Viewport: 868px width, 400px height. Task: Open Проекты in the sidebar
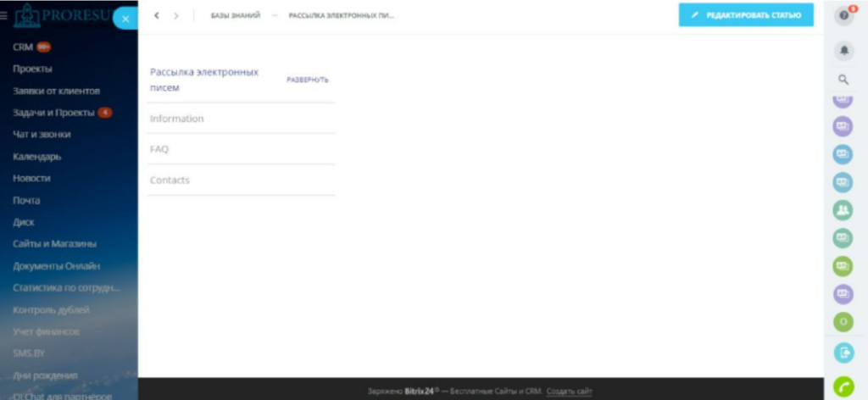point(32,69)
